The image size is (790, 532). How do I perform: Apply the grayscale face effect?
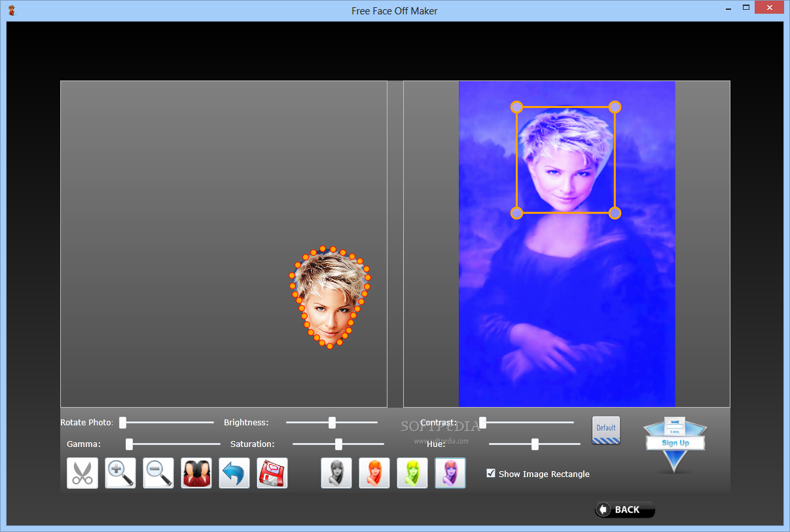click(336, 473)
